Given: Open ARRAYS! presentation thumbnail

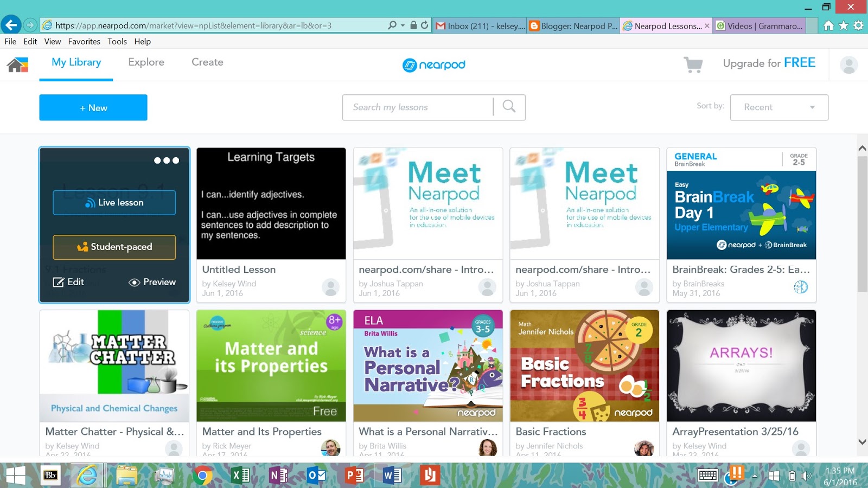Looking at the screenshot, I should 742,366.
